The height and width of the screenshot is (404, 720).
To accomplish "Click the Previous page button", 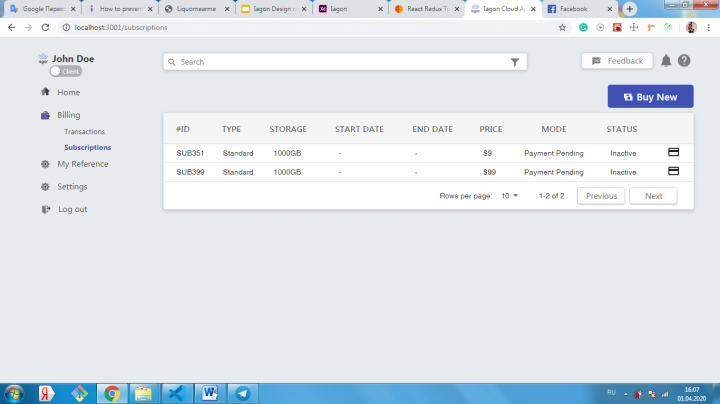I will (601, 196).
